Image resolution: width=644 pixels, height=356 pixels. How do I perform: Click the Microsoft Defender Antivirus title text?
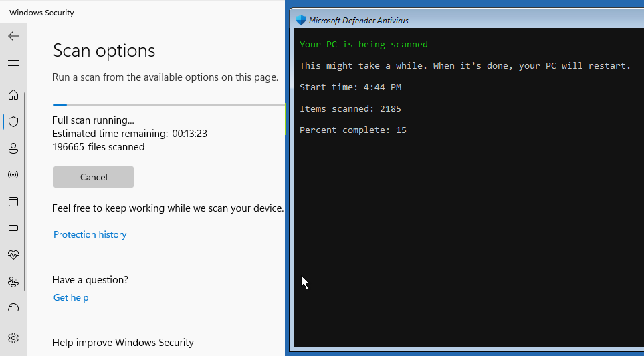point(358,21)
